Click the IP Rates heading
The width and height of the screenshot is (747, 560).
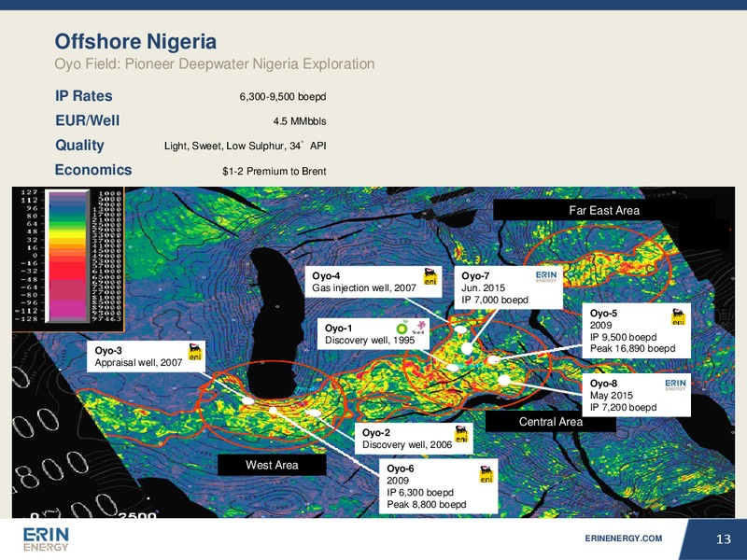click(84, 96)
